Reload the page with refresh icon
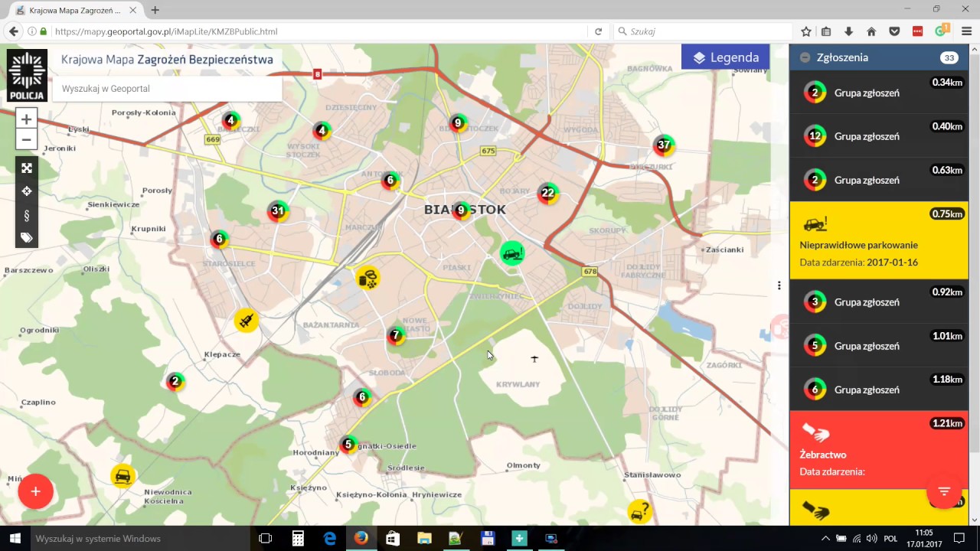980x551 pixels. (598, 31)
